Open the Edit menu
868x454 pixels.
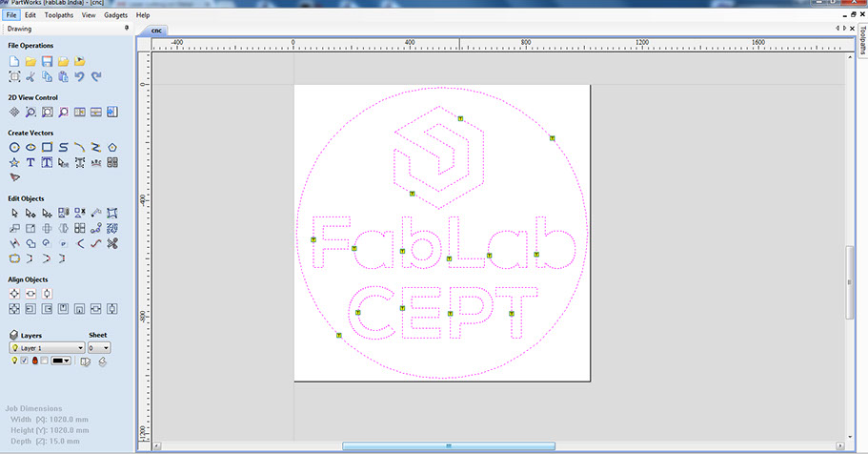(x=30, y=15)
